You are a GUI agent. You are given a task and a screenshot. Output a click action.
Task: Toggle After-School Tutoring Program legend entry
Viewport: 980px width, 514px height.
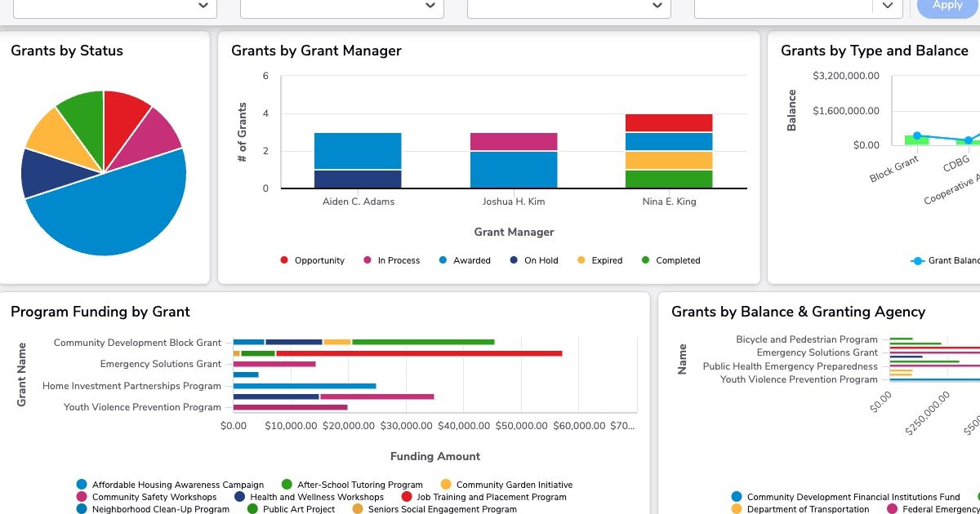click(x=352, y=485)
